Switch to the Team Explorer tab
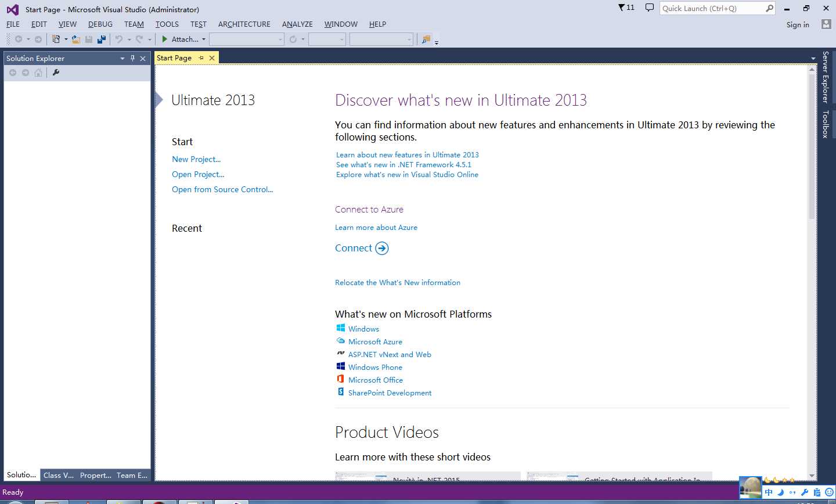The height and width of the screenshot is (504, 836). pyautogui.click(x=132, y=475)
